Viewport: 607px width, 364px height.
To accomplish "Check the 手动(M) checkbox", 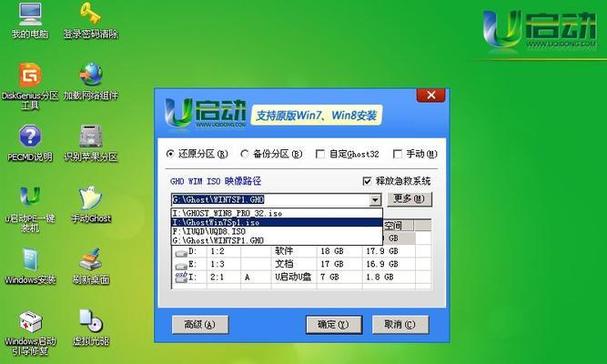I will point(397,154).
